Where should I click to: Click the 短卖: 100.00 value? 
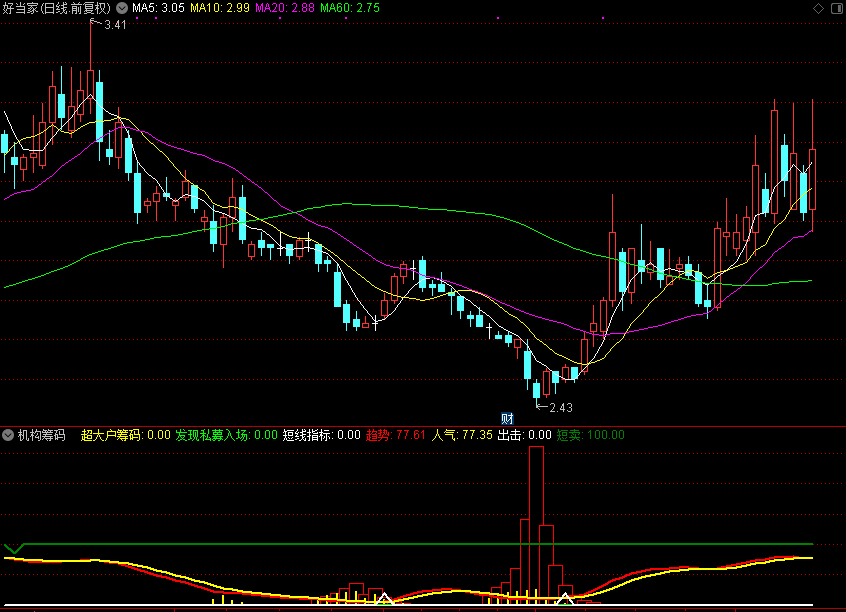[591, 435]
